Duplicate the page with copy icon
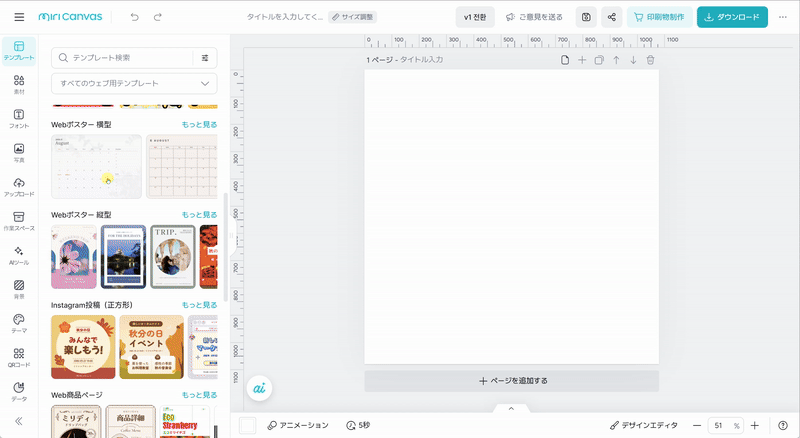This screenshot has width=800, height=438. click(599, 60)
